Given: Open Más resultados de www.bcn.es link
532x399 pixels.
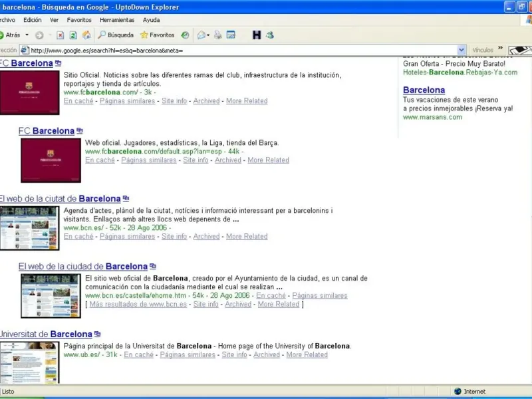Looking at the screenshot, I should (138, 305).
